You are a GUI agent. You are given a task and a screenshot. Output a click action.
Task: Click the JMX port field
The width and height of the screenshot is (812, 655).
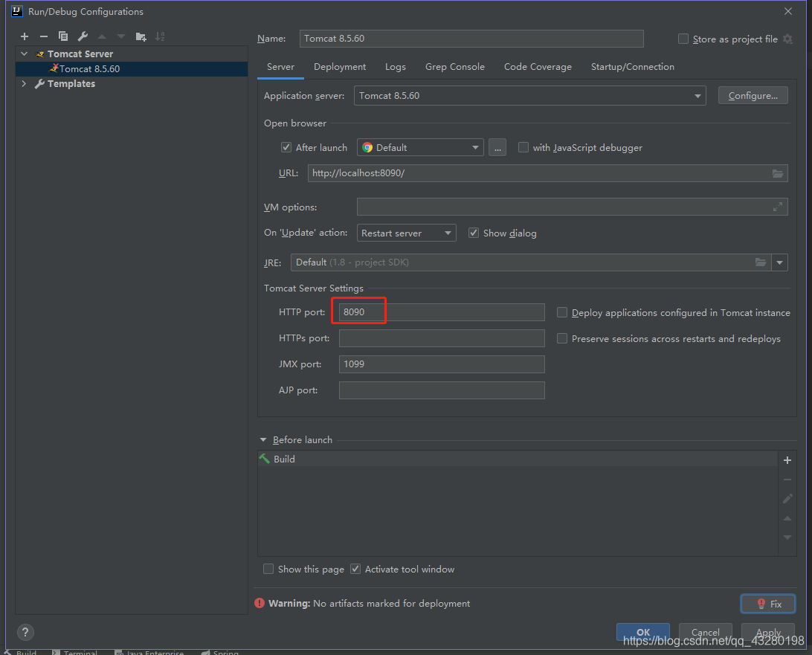442,364
